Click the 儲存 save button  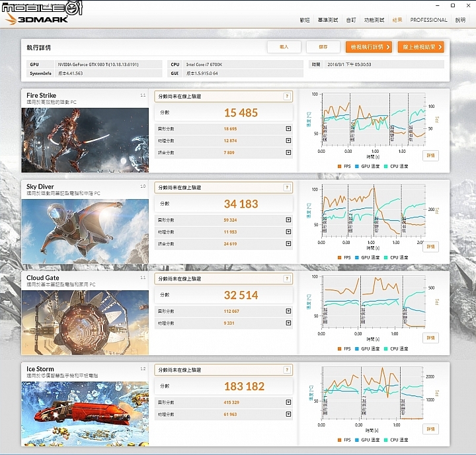(x=323, y=47)
